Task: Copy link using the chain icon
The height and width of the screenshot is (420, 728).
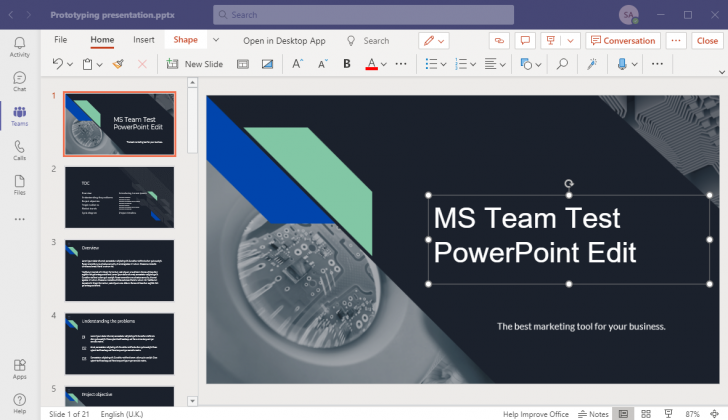Action: pos(499,41)
